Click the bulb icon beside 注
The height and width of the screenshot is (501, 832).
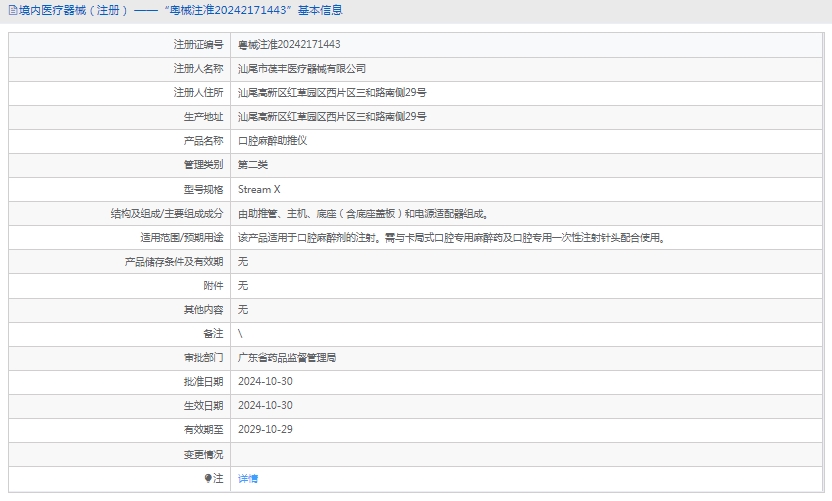point(208,478)
